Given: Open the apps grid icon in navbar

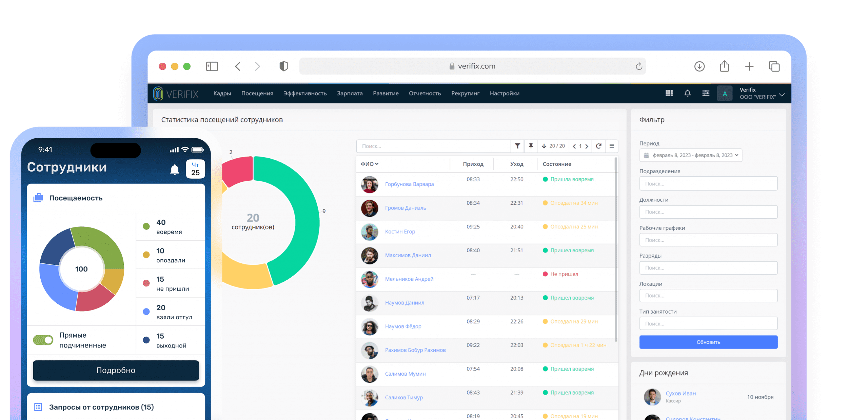Looking at the screenshot, I should point(669,93).
